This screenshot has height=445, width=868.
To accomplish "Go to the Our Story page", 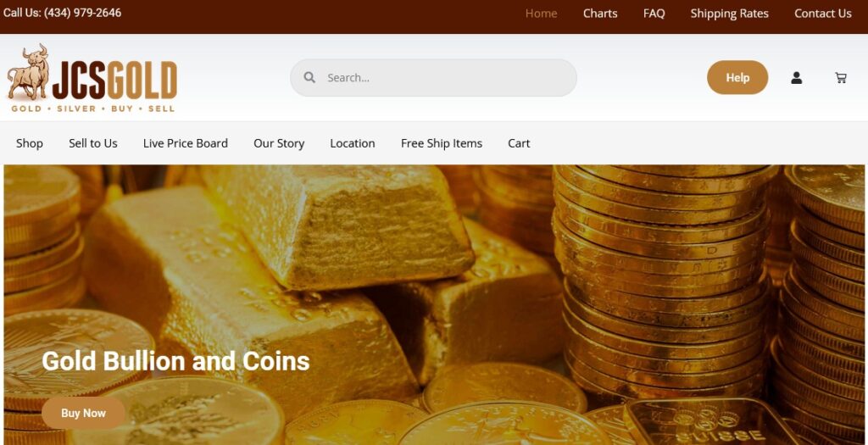I will point(279,143).
